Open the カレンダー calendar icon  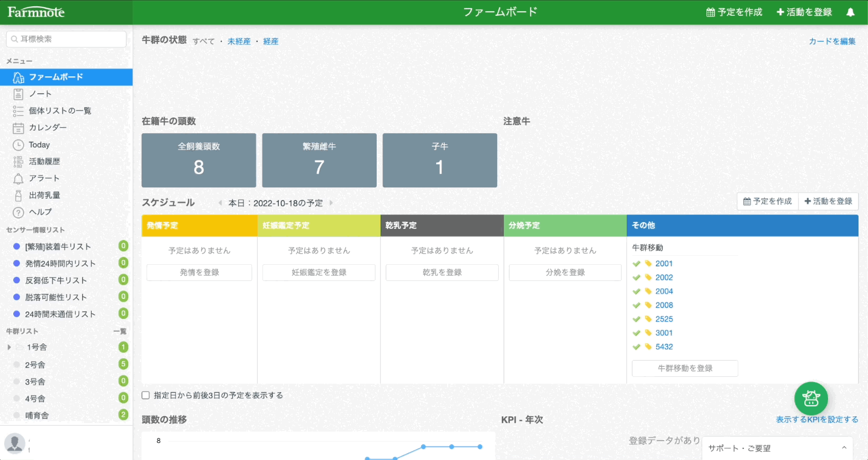[x=18, y=128]
